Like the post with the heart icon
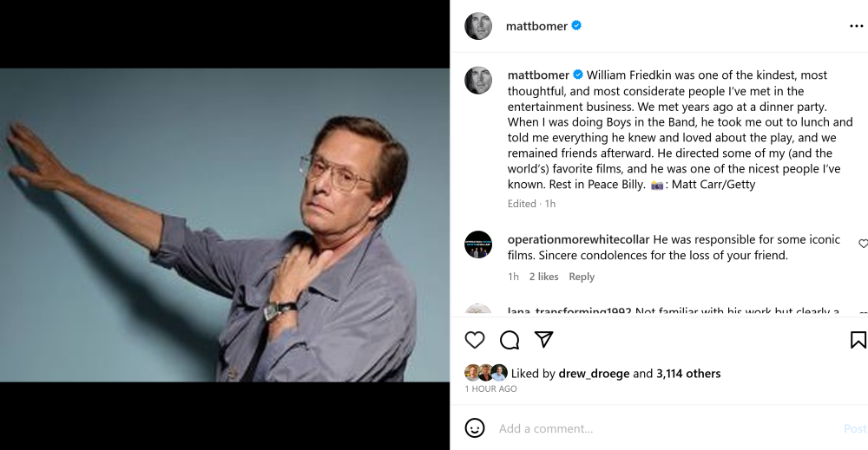The height and width of the screenshot is (450, 868). click(475, 340)
